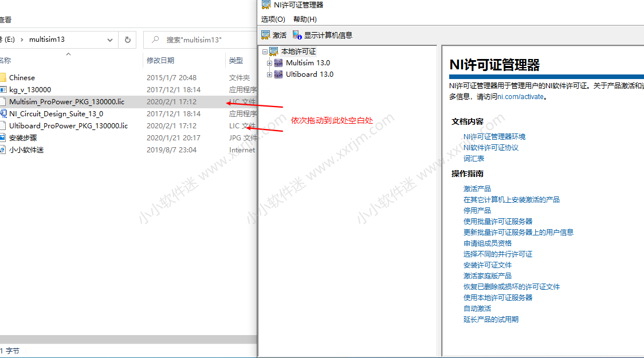This screenshot has width=644, height=358.
Task: Open the 停用产品 link
Action: [477, 211]
